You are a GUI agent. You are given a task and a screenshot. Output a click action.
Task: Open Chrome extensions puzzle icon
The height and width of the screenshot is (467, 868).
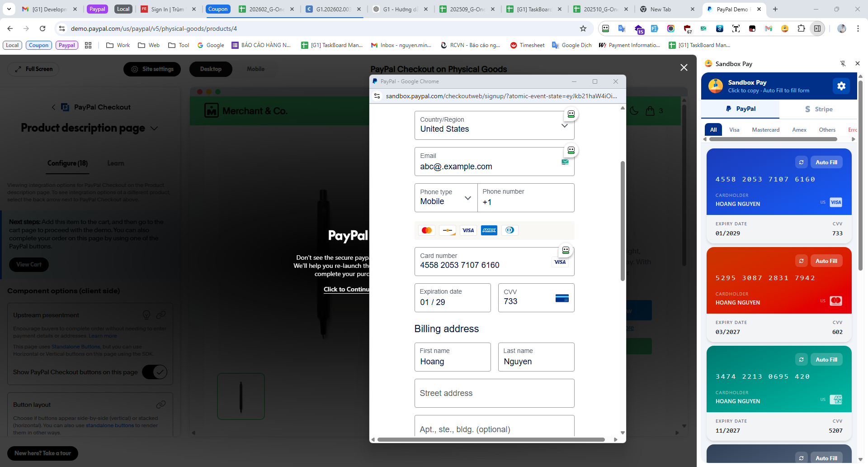pyautogui.click(x=801, y=29)
